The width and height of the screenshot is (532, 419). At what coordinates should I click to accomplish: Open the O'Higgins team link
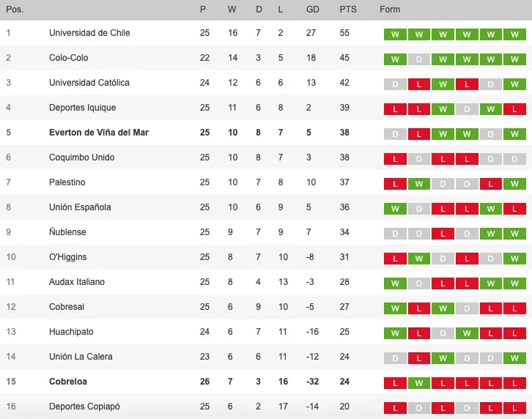tap(67, 257)
